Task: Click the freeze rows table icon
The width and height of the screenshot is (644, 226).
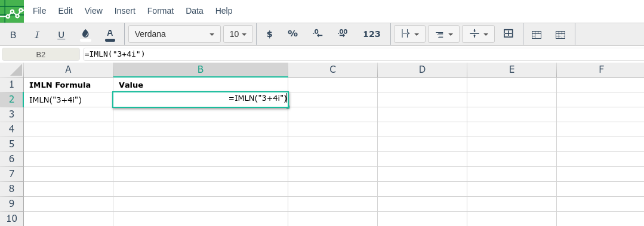Action: [537, 35]
